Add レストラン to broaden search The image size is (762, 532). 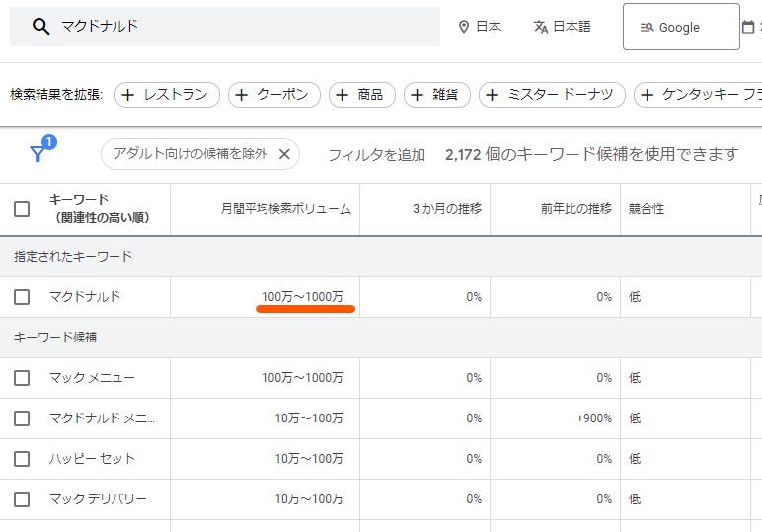pyautogui.click(x=167, y=94)
